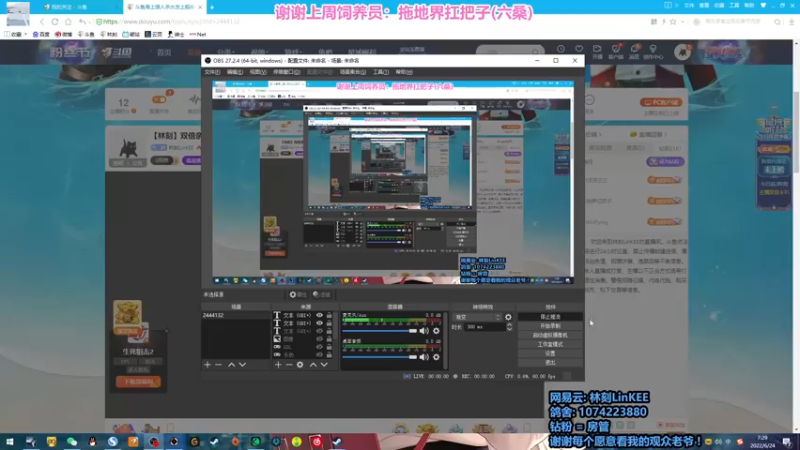The height and width of the screenshot is (450, 800).
Task: Open the 工具(T) menu in OBS
Action: coord(381,72)
